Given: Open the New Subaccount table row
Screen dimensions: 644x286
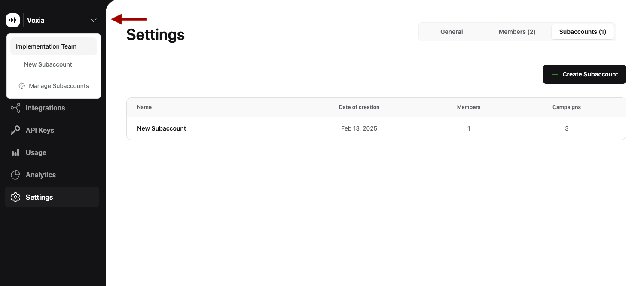Looking at the screenshot, I should [x=162, y=128].
